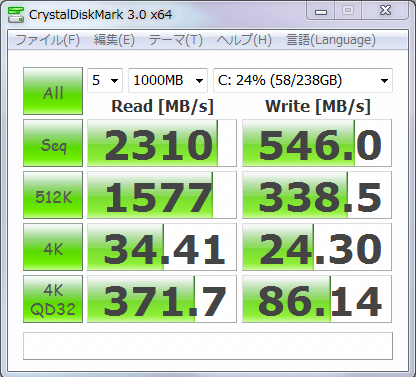This screenshot has width=416, height=377.
Task: Click the CrystalDiskMark app icon in title bar
Action: pyautogui.click(x=16, y=14)
